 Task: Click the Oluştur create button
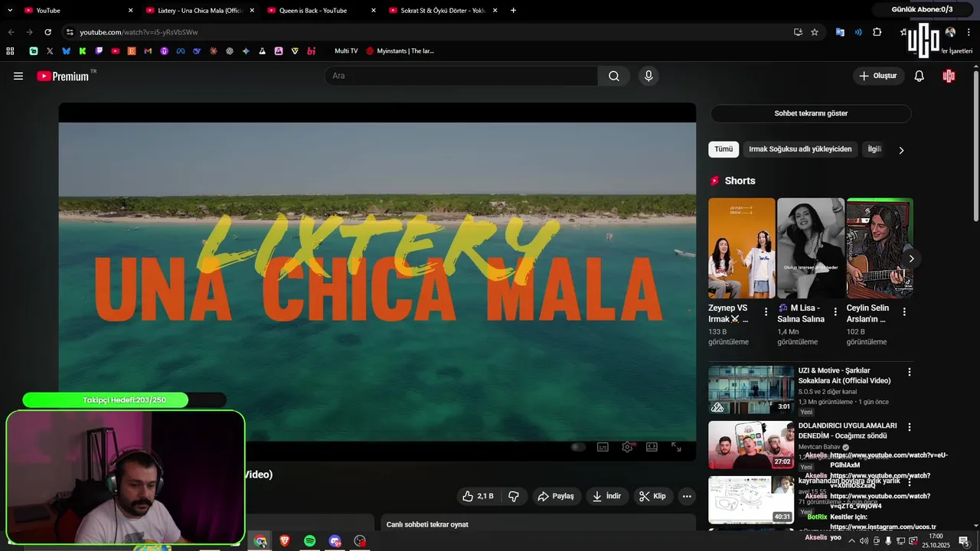coord(877,76)
